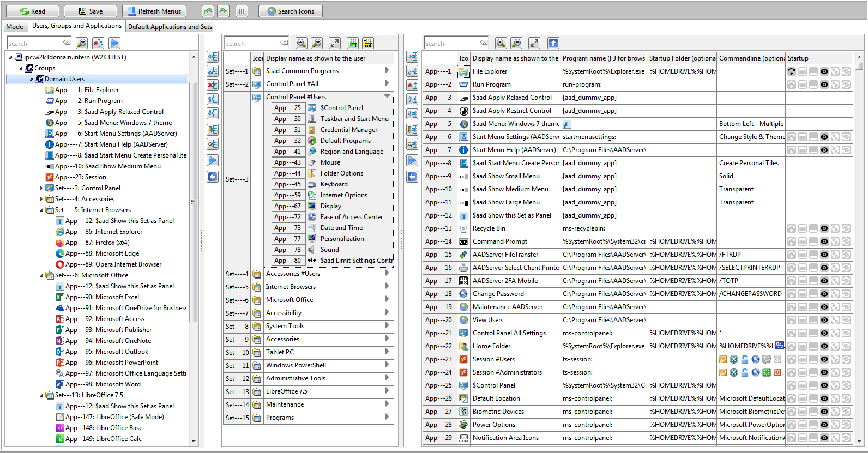Click the three-bar columns icon in top toolbar
This screenshot has height=453, width=868.
coord(242,11)
